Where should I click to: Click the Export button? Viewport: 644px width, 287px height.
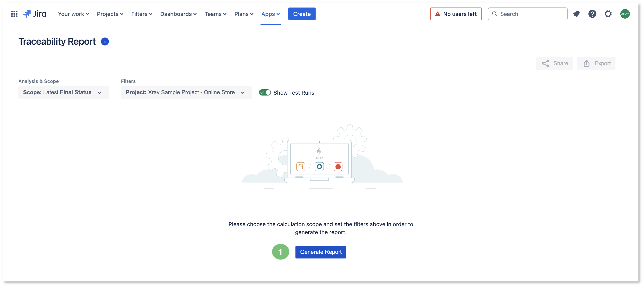596,63
